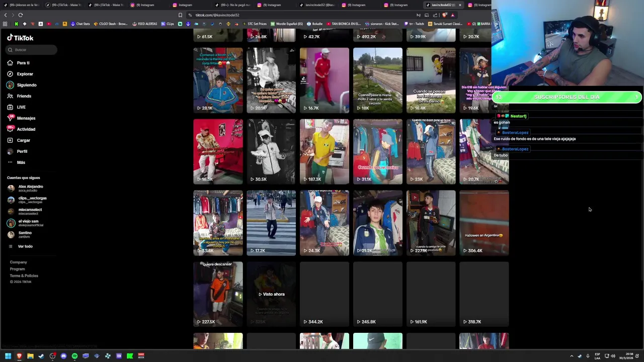The width and height of the screenshot is (644, 362).
Task: Open the video with 16.7K views
Action: click(x=325, y=80)
